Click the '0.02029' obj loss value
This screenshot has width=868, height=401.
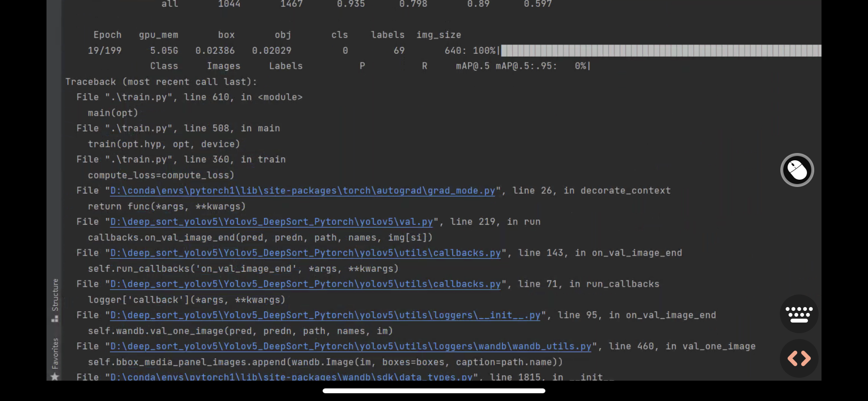pyautogui.click(x=272, y=50)
